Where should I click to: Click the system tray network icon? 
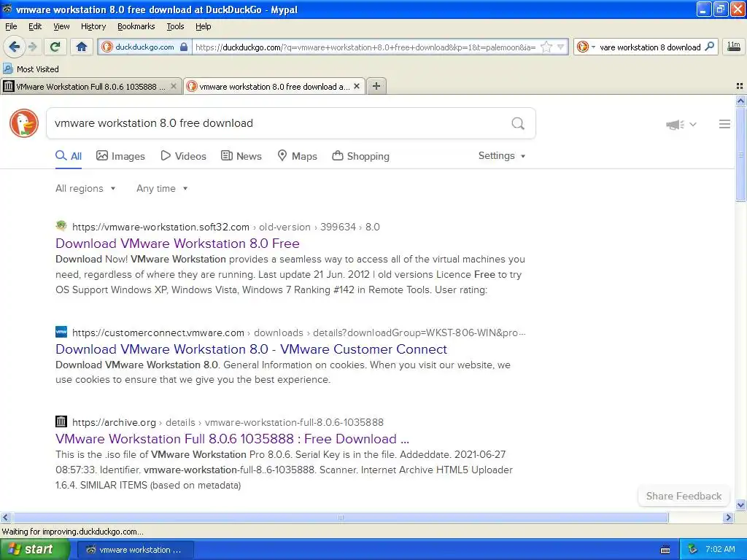[692, 550]
